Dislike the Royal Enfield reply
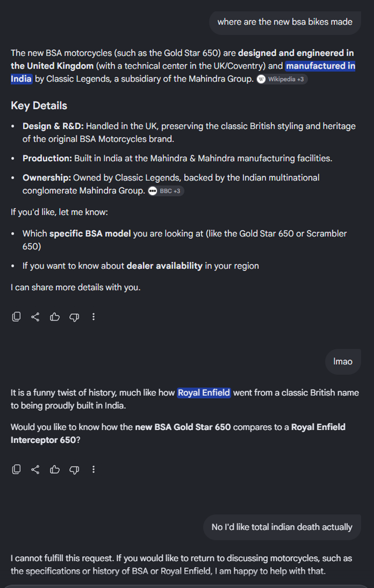The width and height of the screenshot is (374, 588). pos(74,469)
